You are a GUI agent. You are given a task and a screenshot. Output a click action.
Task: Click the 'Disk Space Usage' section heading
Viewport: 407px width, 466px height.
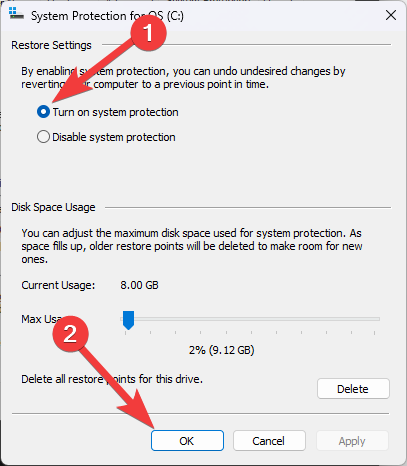[x=53, y=207]
